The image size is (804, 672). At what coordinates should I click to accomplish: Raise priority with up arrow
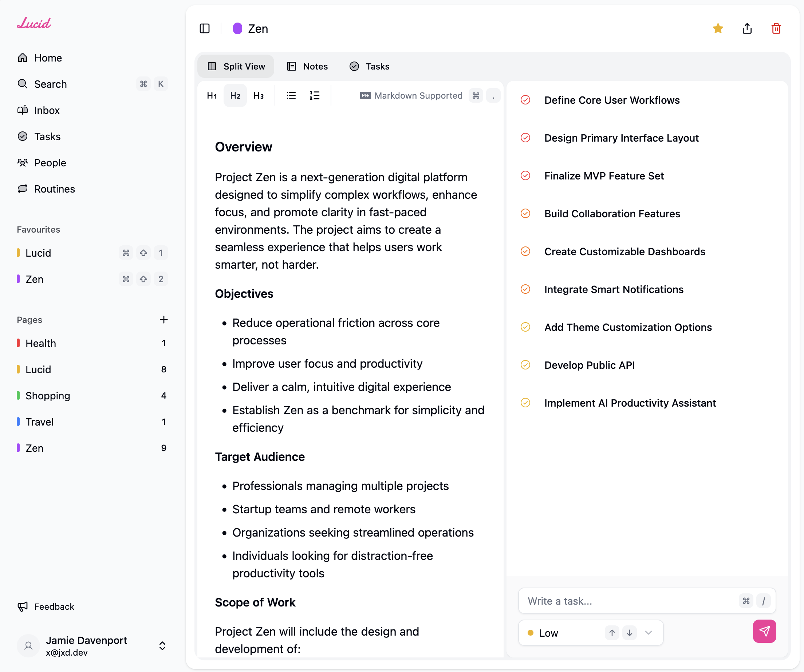(x=612, y=633)
